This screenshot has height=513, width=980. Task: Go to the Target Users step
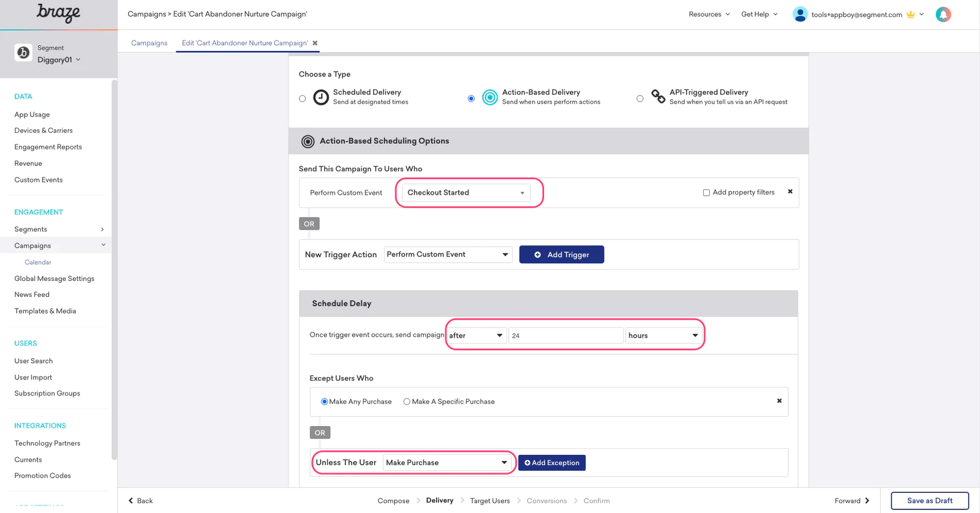[490, 501]
